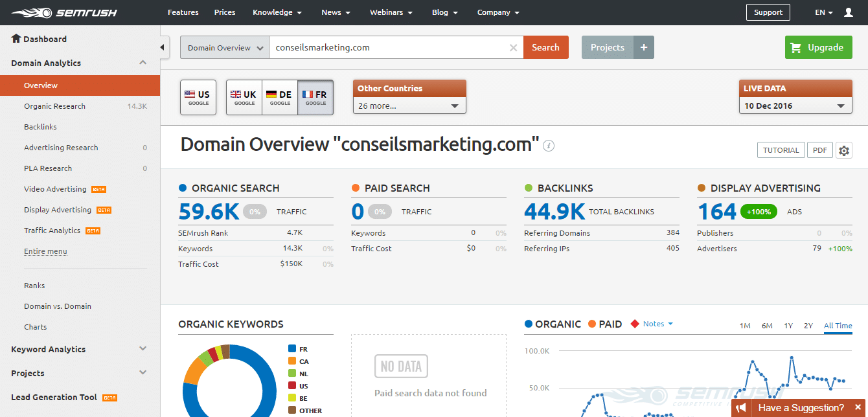868x417 pixels.
Task: Open the TUTORIAL button
Action: pyautogui.click(x=781, y=150)
